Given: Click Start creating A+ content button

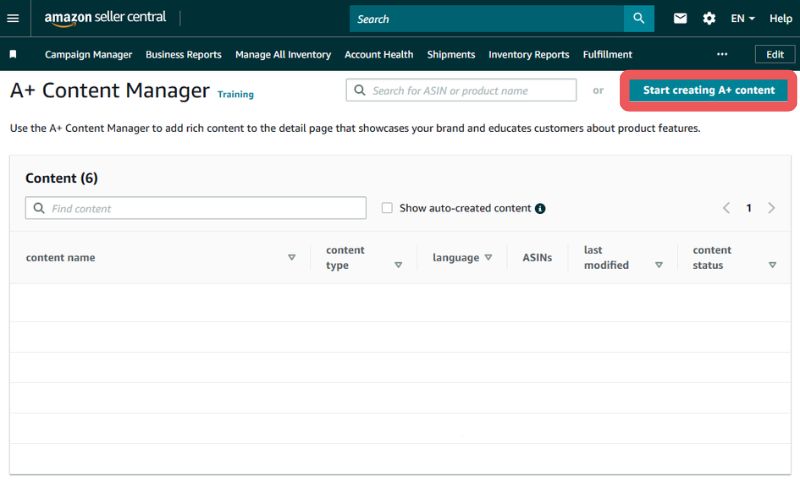Looking at the screenshot, I should click(709, 90).
